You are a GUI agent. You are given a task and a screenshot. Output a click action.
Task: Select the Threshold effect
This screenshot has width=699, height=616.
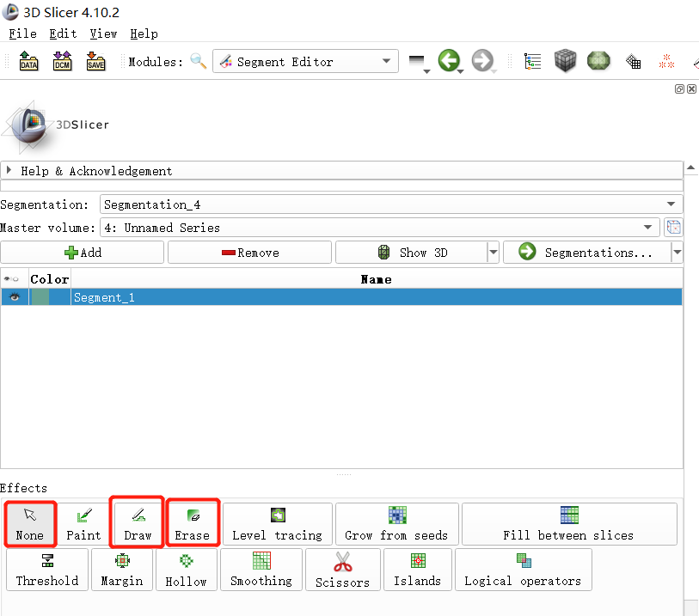47,570
